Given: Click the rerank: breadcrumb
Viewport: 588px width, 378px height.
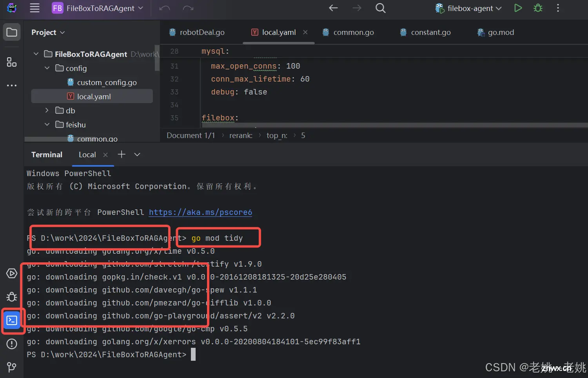Looking at the screenshot, I should tap(241, 135).
